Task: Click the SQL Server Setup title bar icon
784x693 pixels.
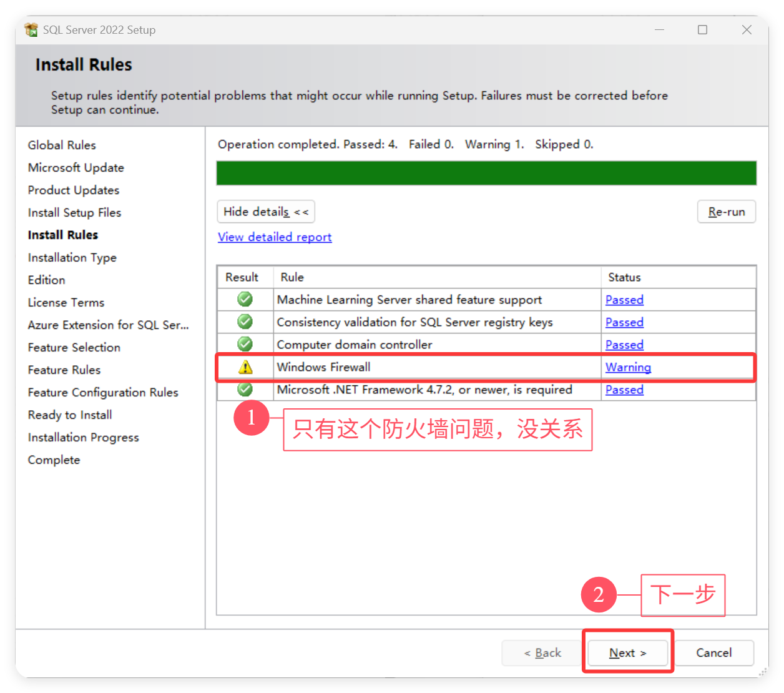Action: click(x=31, y=29)
